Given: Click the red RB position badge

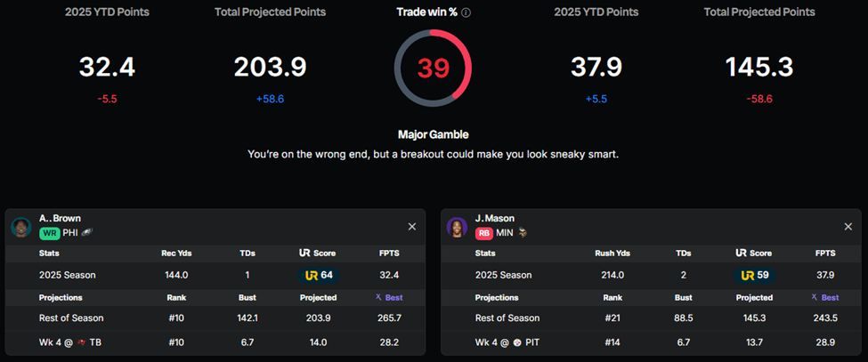Looking at the screenshot, I should tap(484, 233).
